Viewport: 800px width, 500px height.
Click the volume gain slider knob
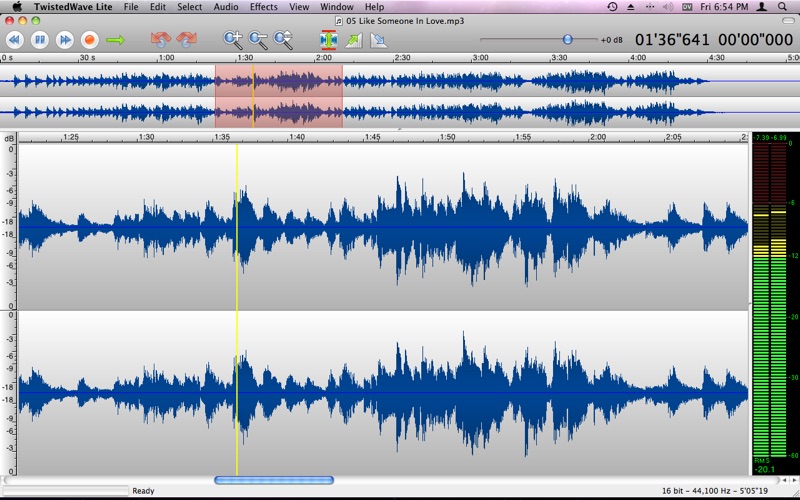(567, 40)
